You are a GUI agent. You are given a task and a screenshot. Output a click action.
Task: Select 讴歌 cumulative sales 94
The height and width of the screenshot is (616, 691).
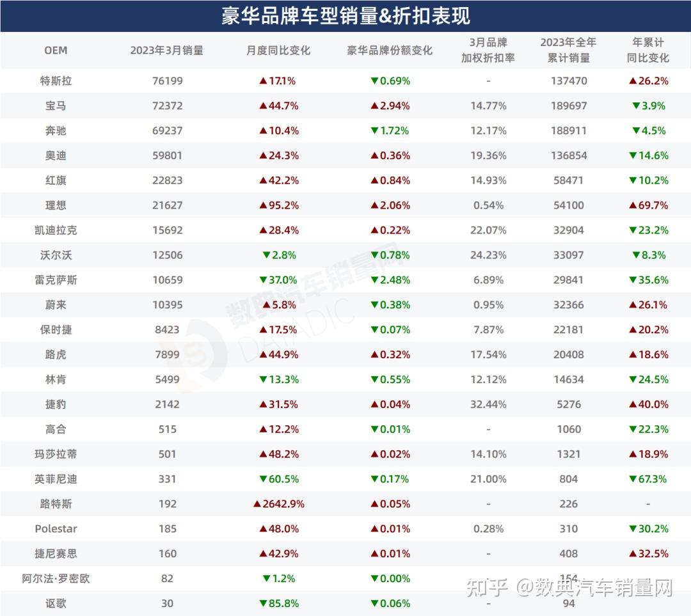[x=569, y=604]
